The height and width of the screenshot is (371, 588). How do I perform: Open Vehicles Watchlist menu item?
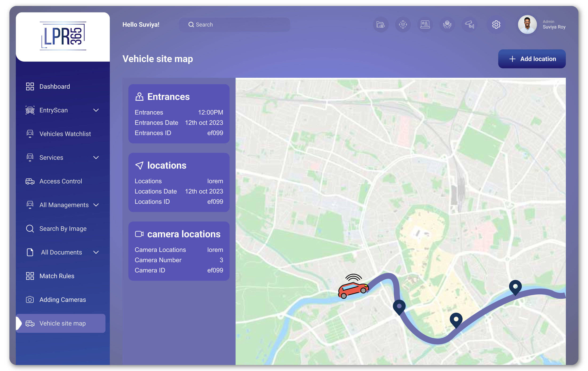click(x=65, y=134)
